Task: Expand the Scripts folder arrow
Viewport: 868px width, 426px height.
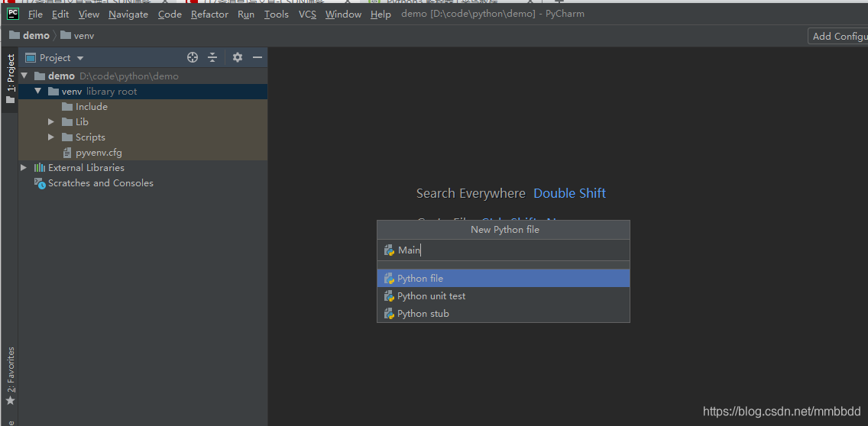Action: click(x=51, y=137)
